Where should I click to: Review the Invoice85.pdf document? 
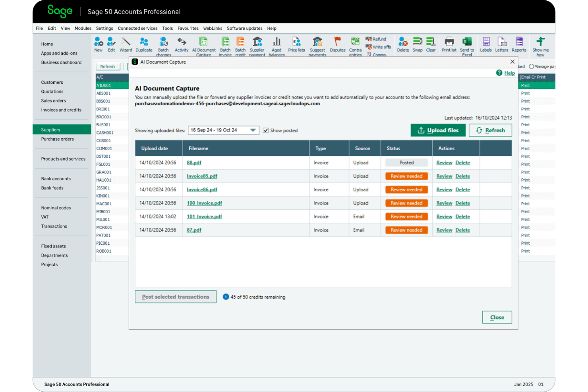444,176
